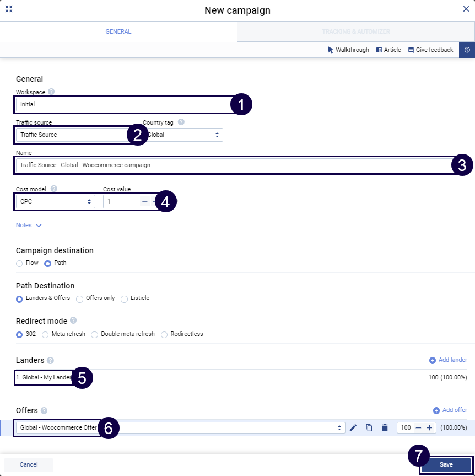Increase offer weight with plus stepper

pyautogui.click(x=429, y=427)
